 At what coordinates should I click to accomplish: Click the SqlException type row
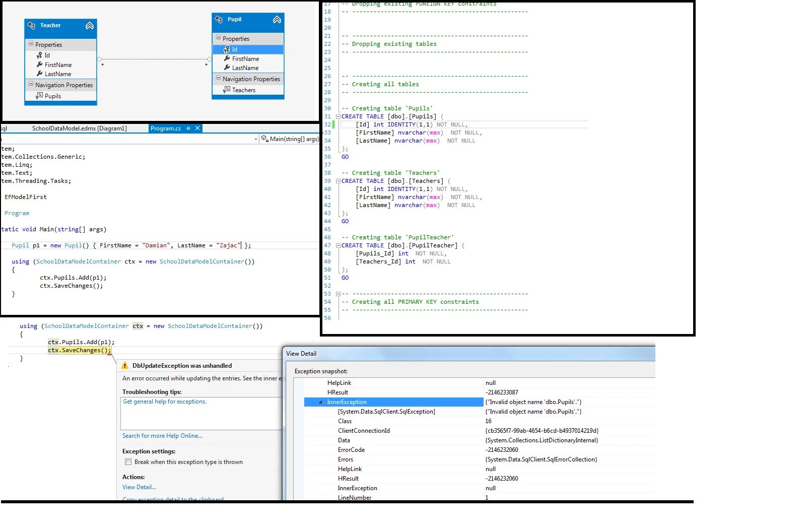pyautogui.click(x=479, y=412)
